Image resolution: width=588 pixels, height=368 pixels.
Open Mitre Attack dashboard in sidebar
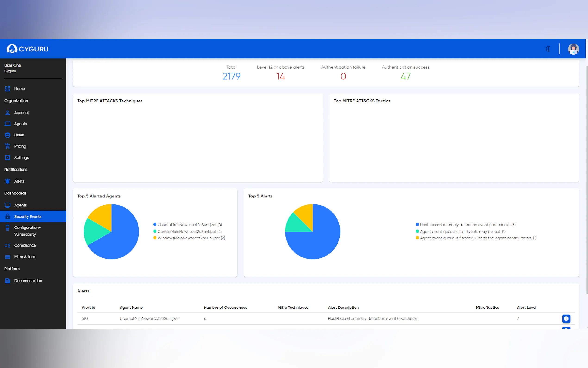[25, 257]
